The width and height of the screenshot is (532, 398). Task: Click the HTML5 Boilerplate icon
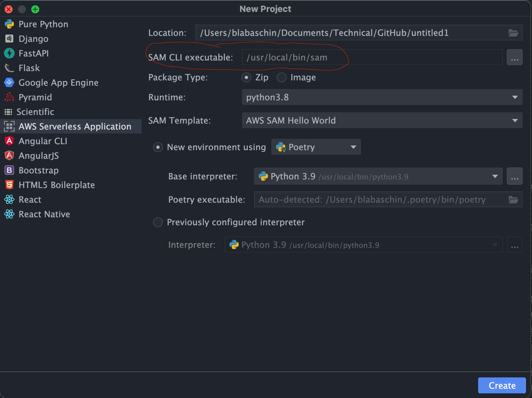[9, 185]
